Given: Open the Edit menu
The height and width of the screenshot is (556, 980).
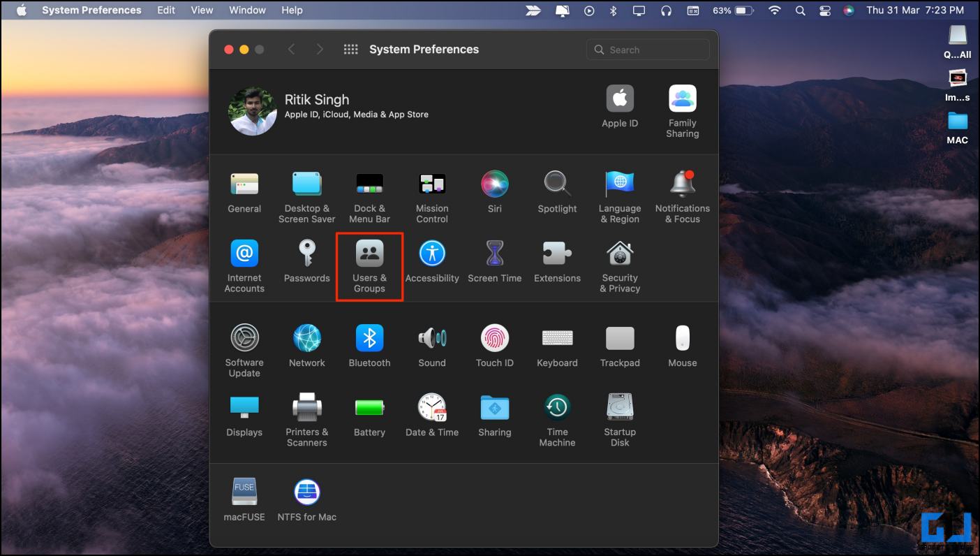Looking at the screenshot, I should (166, 10).
